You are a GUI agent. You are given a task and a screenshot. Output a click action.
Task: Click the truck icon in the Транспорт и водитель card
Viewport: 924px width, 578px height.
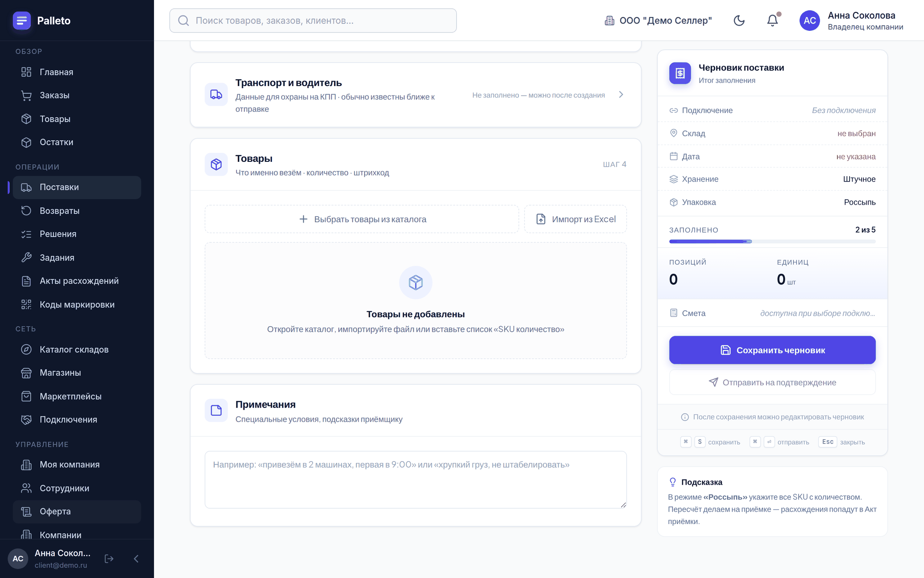pos(216,95)
